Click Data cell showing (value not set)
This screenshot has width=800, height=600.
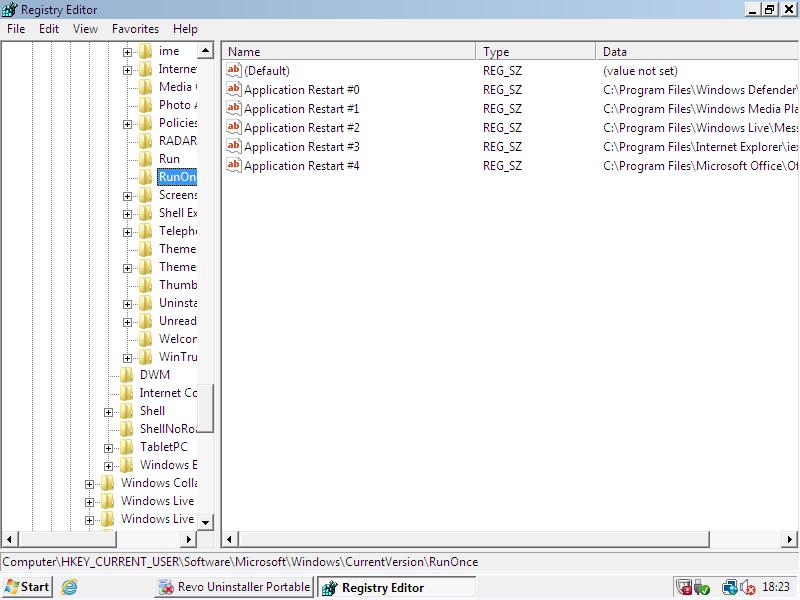pyautogui.click(x=640, y=71)
